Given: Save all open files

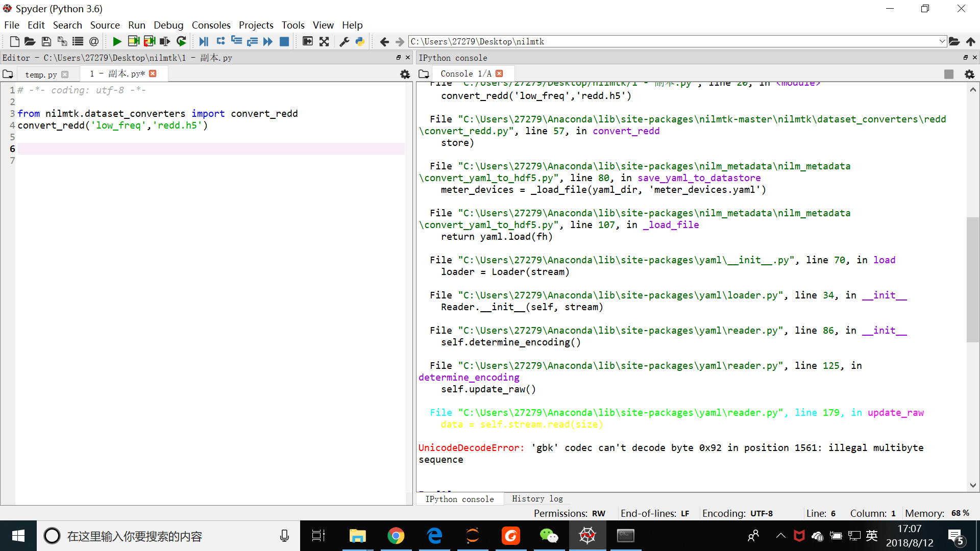Looking at the screenshot, I should coord(62,41).
